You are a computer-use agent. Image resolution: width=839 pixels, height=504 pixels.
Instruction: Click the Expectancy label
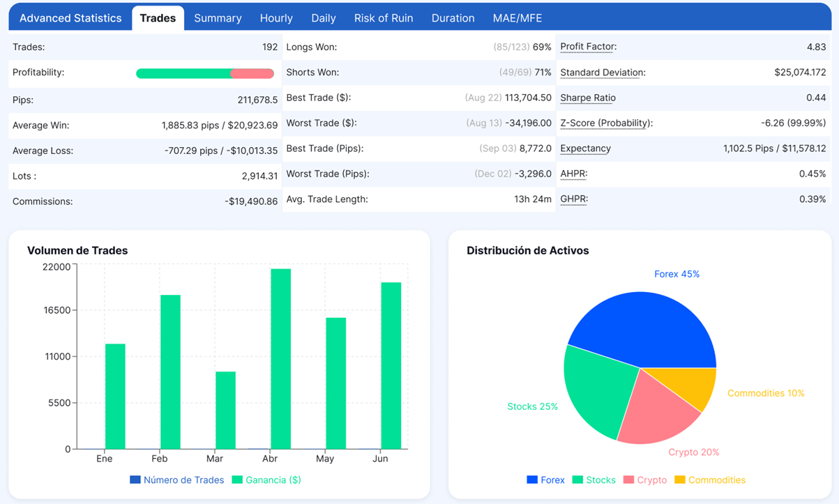click(x=585, y=148)
